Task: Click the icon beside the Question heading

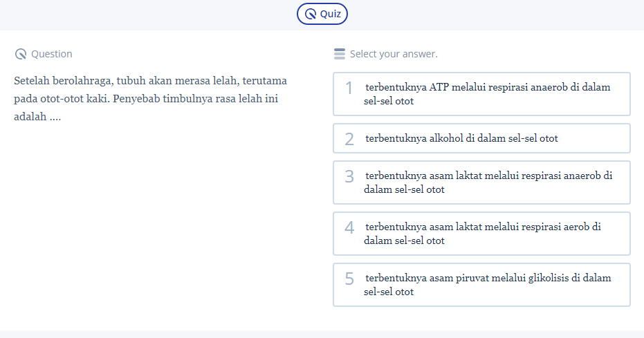Action: coord(21,54)
